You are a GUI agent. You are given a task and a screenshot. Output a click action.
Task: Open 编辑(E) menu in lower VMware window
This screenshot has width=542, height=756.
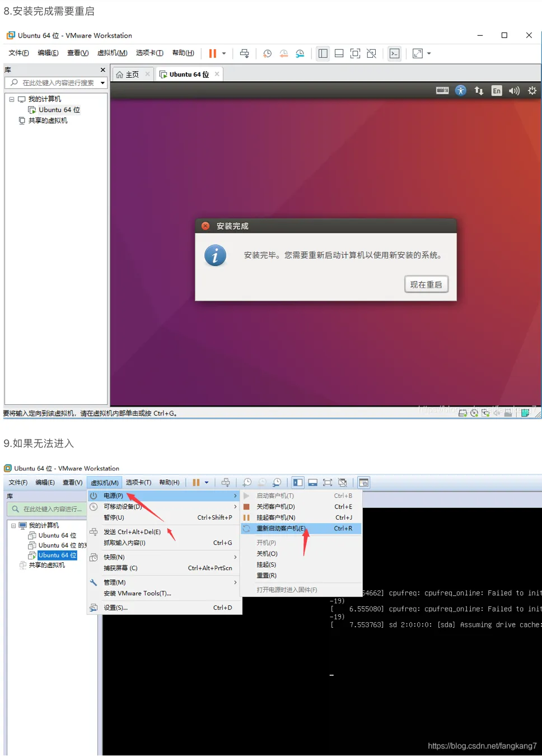click(x=45, y=482)
